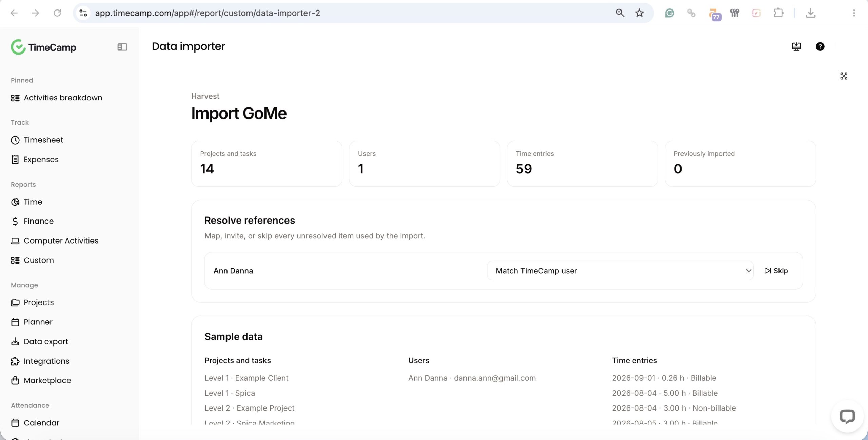Click the Integrations puzzle icon
The width and height of the screenshot is (868, 440).
(15, 361)
